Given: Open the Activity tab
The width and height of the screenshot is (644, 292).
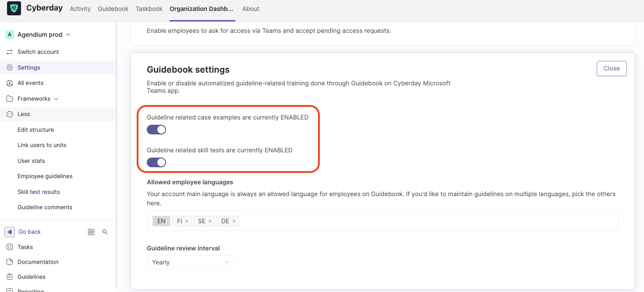Looking at the screenshot, I should pyautogui.click(x=80, y=9).
